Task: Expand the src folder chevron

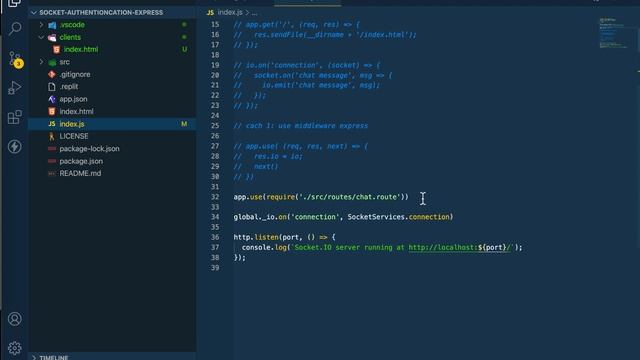Action: coord(42,62)
